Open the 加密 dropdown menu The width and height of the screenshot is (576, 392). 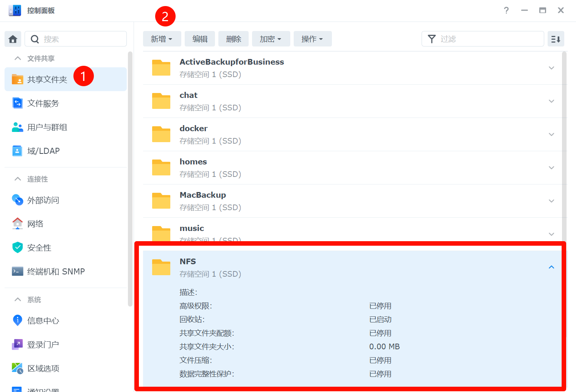[271, 39]
